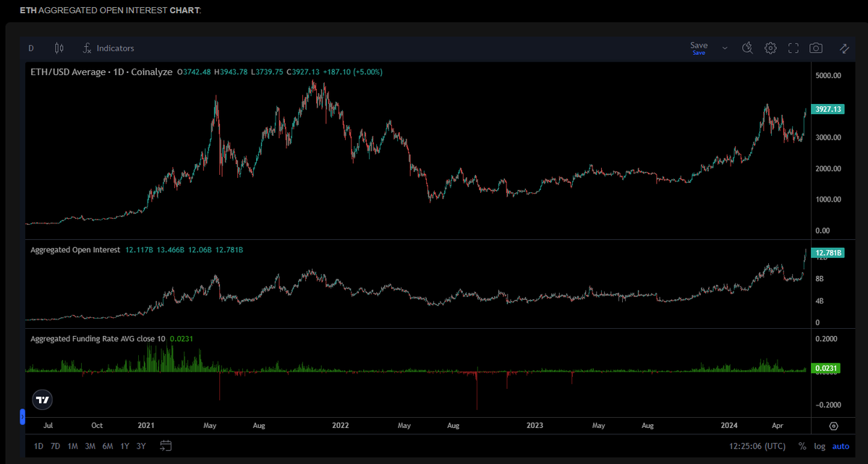Click the 5000.00 price axis label
Image resolution: width=868 pixels, height=464 pixels.
pyautogui.click(x=827, y=75)
